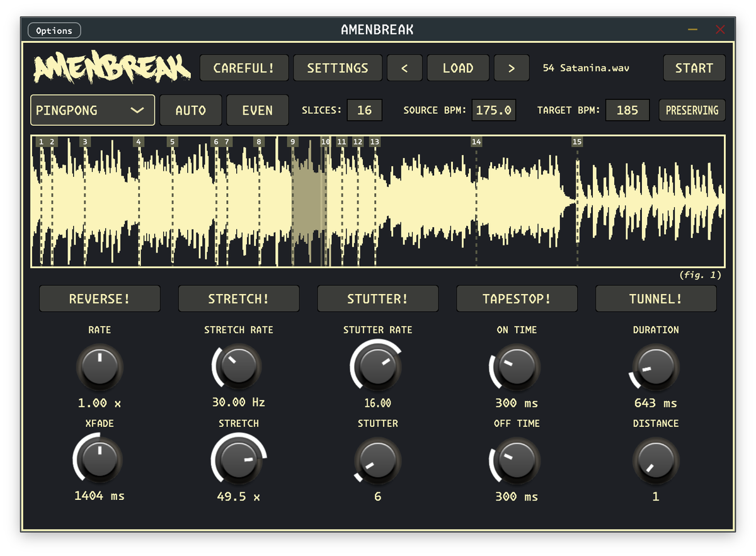Click the STUTTER RATE knob
The width and height of the screenshot is (756, 556).
[377, 368]
